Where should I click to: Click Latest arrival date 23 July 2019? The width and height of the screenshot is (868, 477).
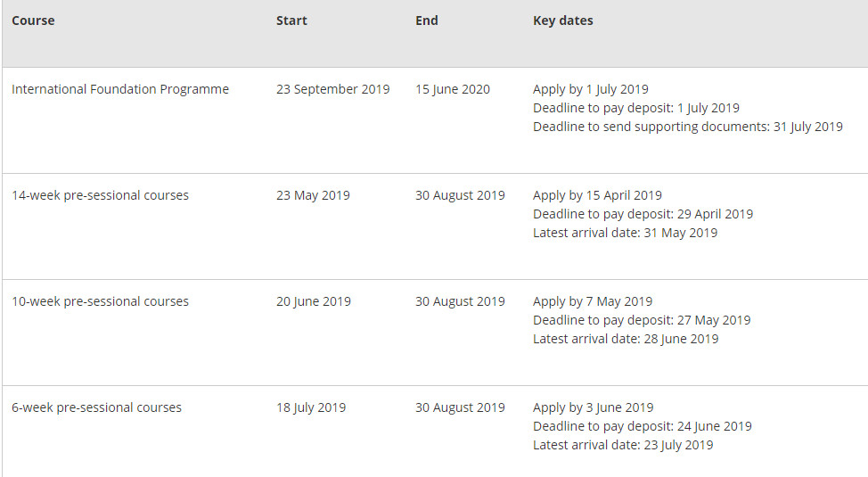623,446
